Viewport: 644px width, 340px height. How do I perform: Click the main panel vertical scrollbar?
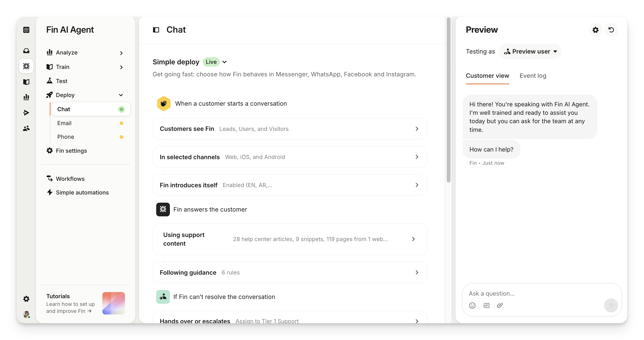448,100
